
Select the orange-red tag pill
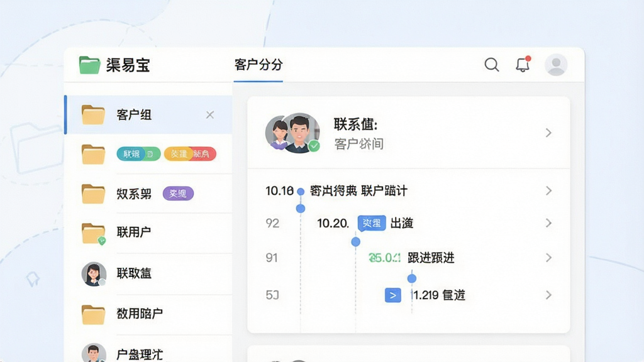point(190,154)
